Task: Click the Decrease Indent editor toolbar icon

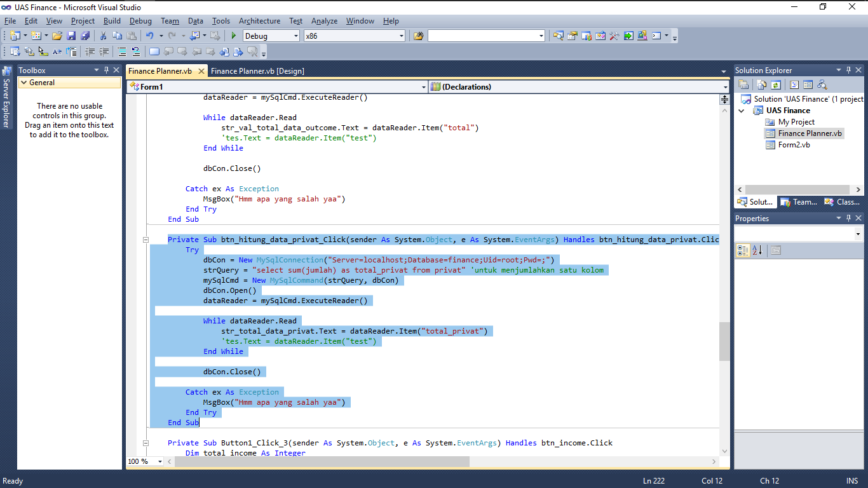Action: (90, 51)
